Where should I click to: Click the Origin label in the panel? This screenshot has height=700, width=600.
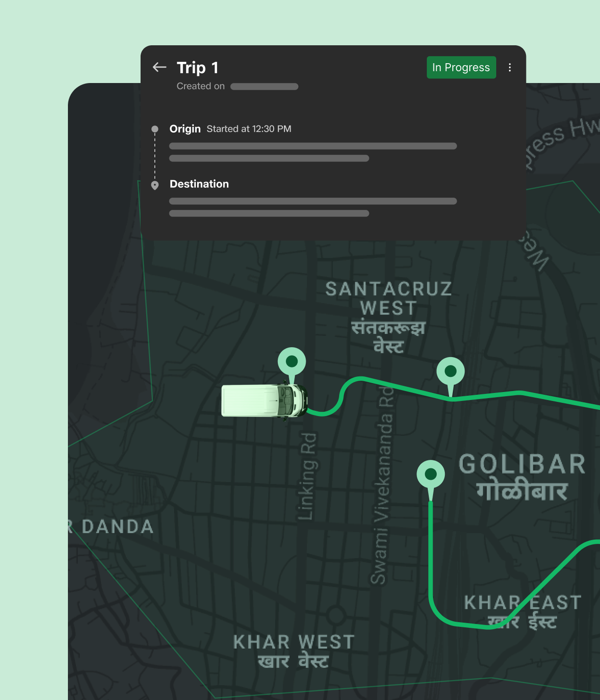click(185, 129)
